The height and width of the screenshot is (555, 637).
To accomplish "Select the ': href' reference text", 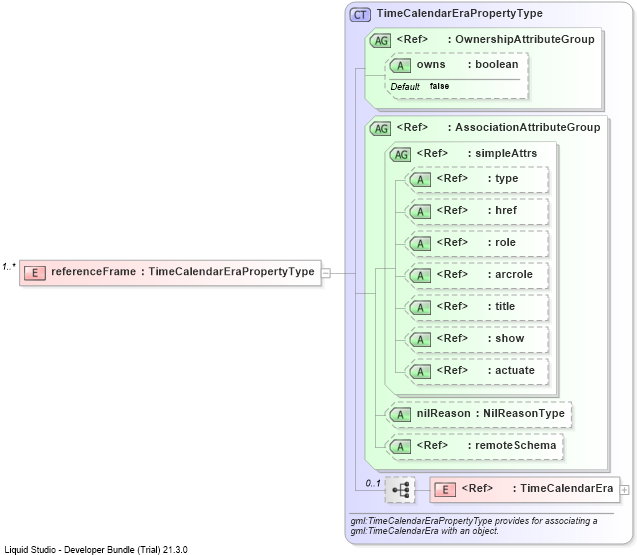I will 502,210.
